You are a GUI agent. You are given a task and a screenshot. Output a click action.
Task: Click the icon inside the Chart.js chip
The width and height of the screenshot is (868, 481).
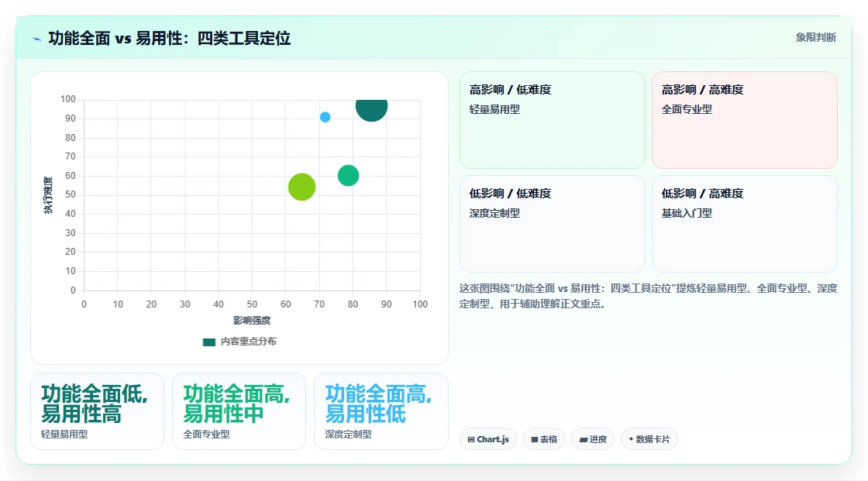tap(471, 439)
